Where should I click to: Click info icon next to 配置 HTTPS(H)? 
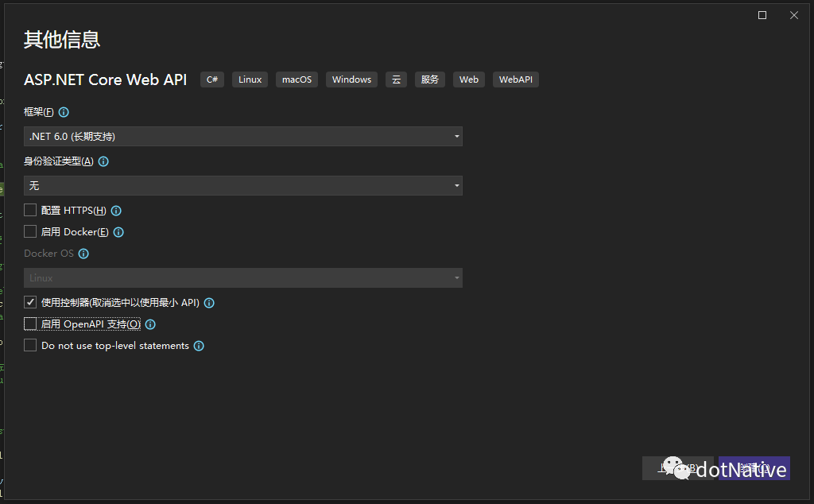[116, 211]
